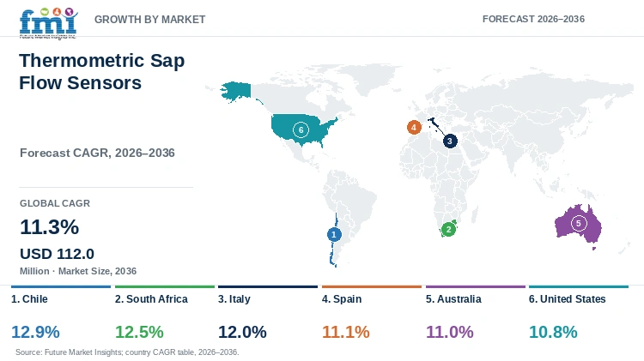Click the "1. Chile" label
644x361 pixels.
[29, 299]
